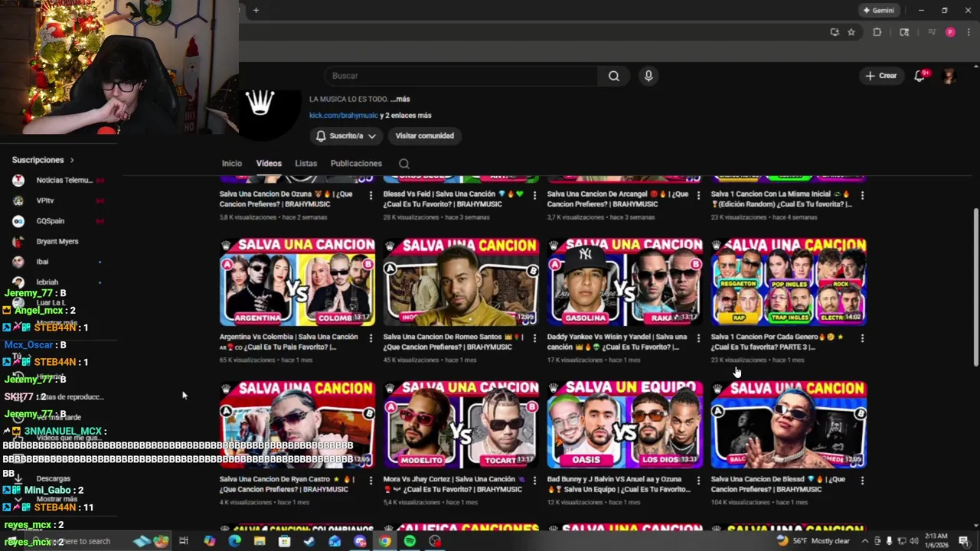This screenshot has height=551, width=980.
Task: Activate voice search microphone icon
Action: (648, 76)
